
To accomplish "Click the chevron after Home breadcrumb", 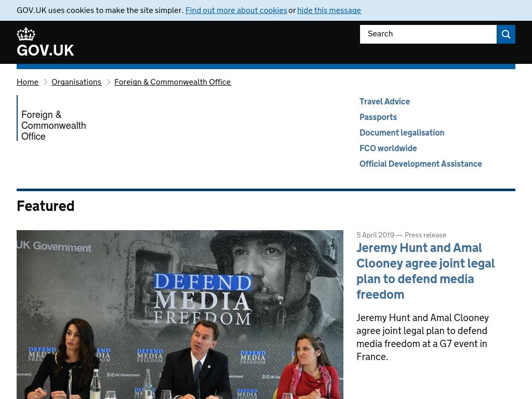I will [45, 82].
